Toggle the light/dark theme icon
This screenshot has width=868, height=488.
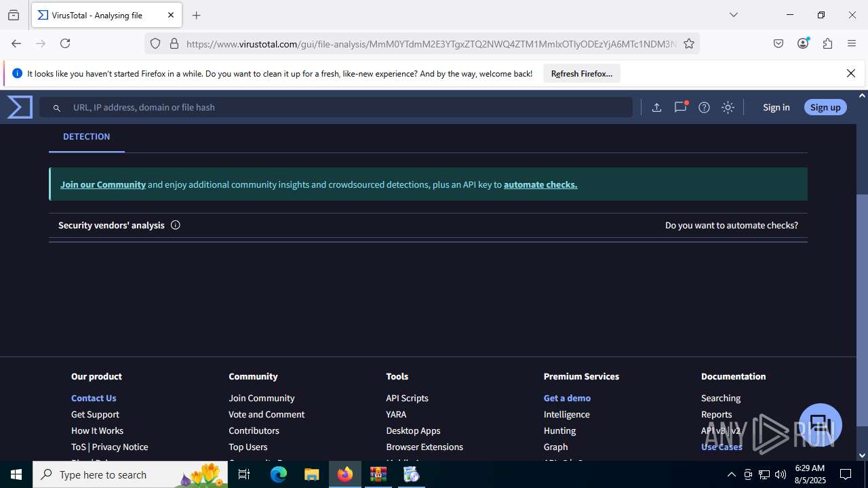[728, 107]
